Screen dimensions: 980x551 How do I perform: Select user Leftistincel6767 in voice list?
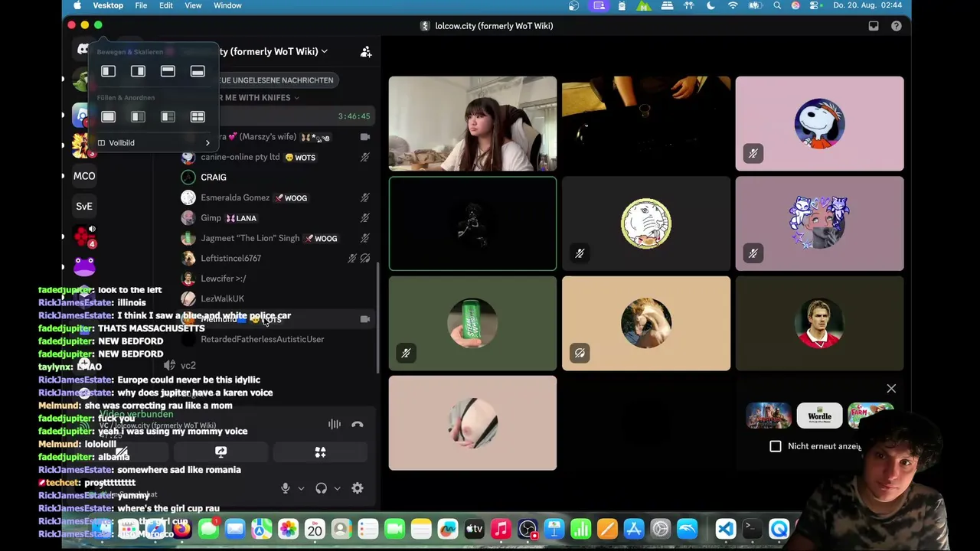point(277,258)
